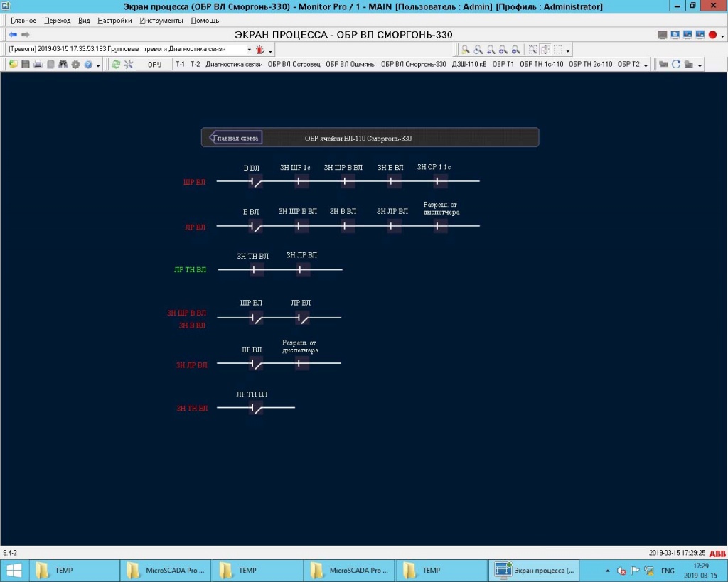Show hidden system tray icons

click(x=608, y=571)
